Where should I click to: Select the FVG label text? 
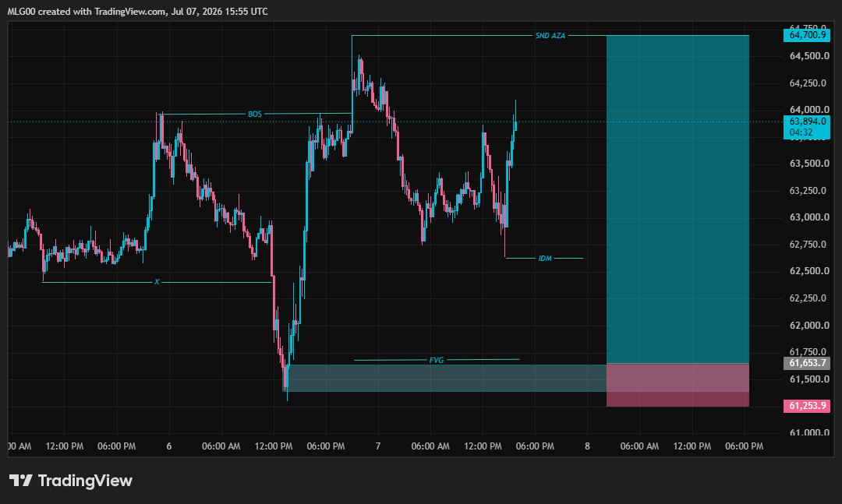(437, 360)
